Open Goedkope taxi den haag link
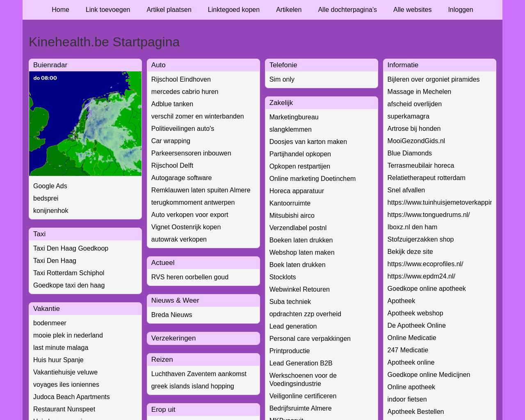 pyautogui.click(x=69, y=285)
